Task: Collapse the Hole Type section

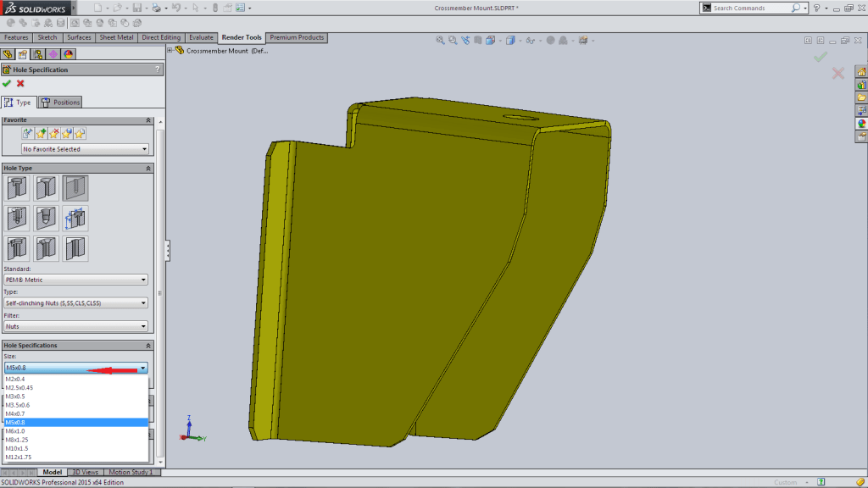Action: pos(149,168)
